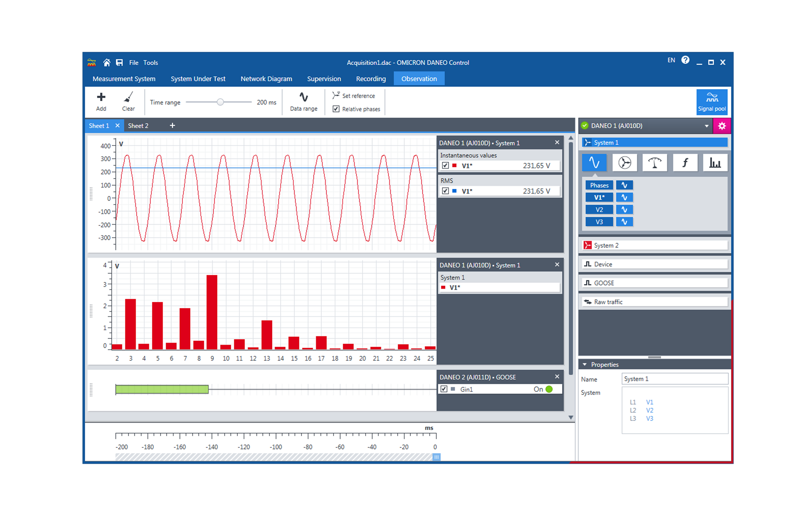This screenshot has height=532, width=795.
Task: Select the phasor diagram view icon
Action: [x=624, y=163]
